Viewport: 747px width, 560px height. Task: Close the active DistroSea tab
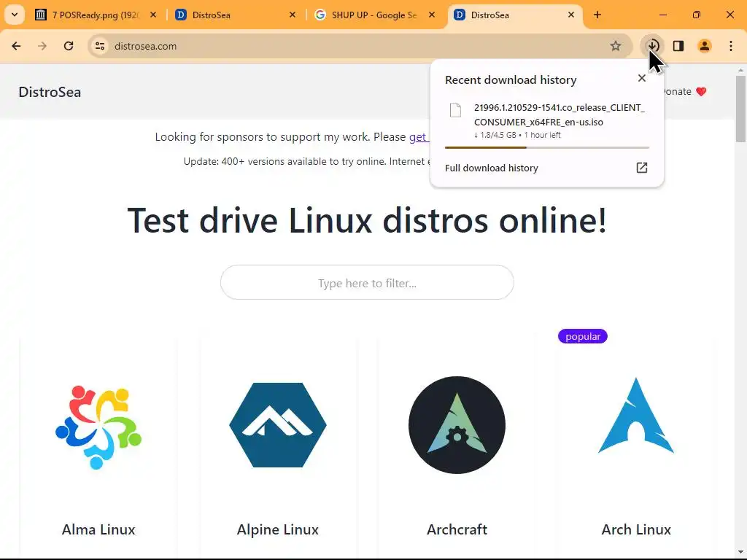point(571,15)
